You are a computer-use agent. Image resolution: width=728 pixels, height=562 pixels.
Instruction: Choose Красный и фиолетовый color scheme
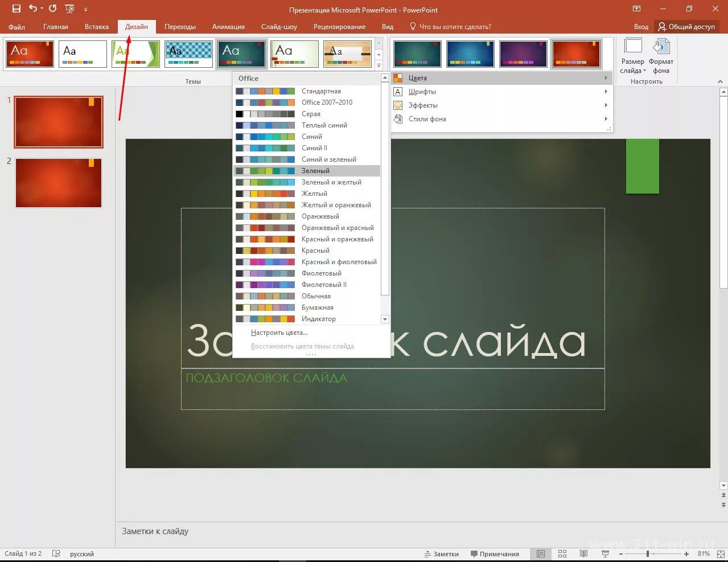[x=307, y=262]
